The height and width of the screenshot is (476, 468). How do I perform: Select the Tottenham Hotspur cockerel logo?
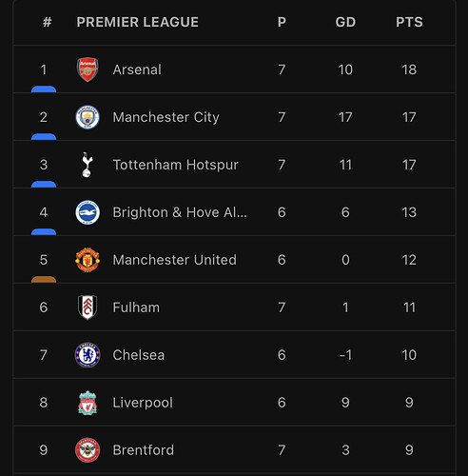(88, 165)
